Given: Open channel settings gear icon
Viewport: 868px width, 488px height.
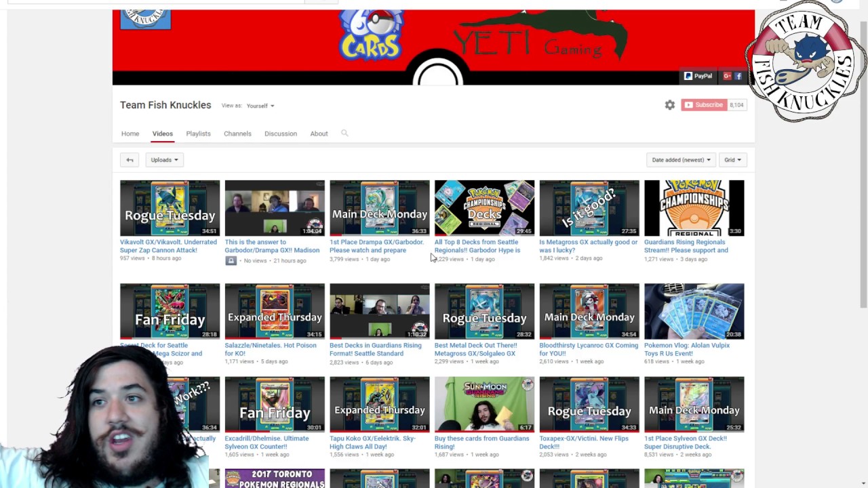Looking at the screenshot, I should [669, 105].
